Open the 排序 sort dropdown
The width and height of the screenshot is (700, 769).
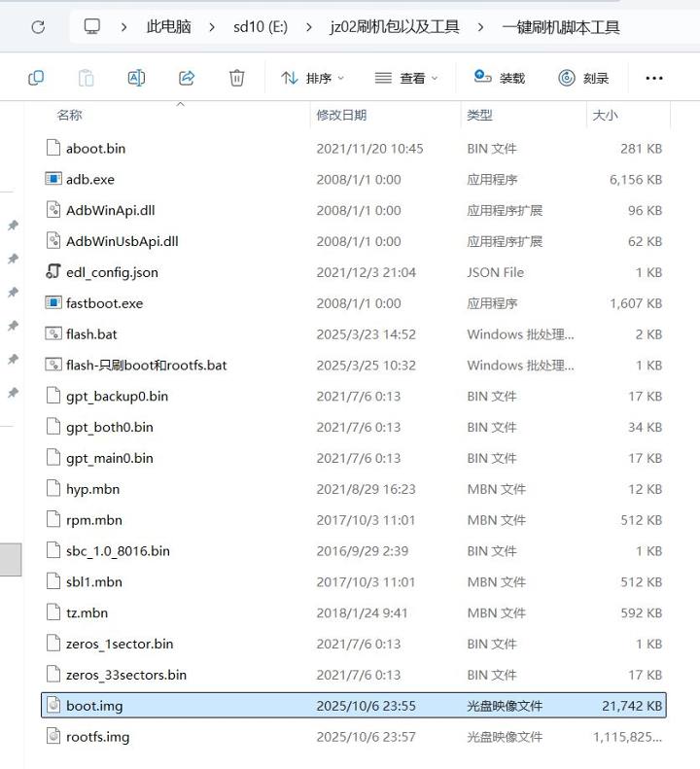click(x=312, y=78)
